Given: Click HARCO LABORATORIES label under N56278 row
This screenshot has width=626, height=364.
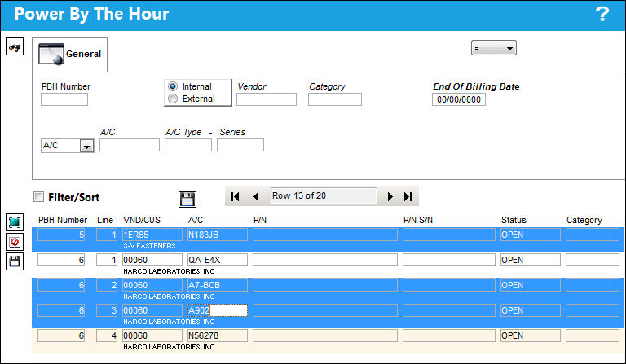Looking at the screenshot, I should [x=169, y=347].
